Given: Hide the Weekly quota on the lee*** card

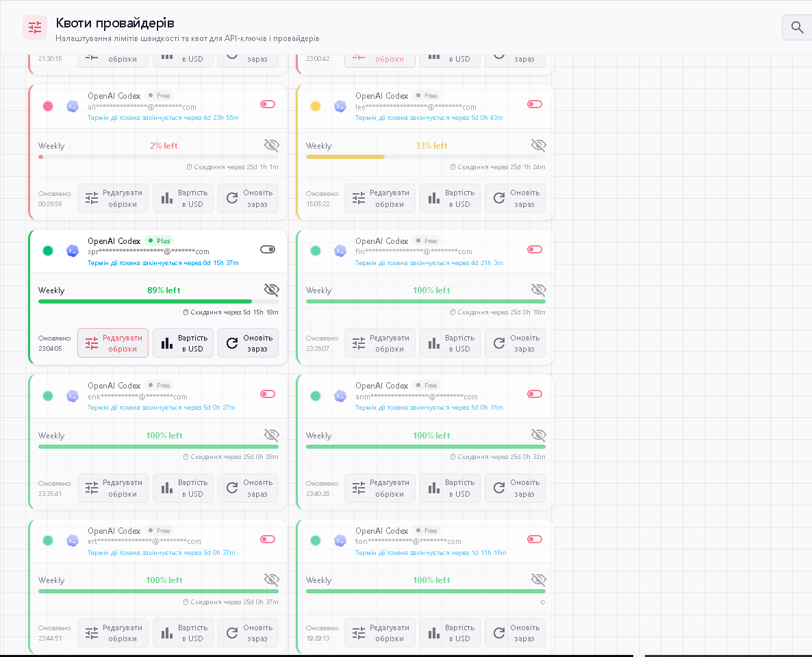Looking at the screenshot, I should pyautogui.click(x=539, y=145).
